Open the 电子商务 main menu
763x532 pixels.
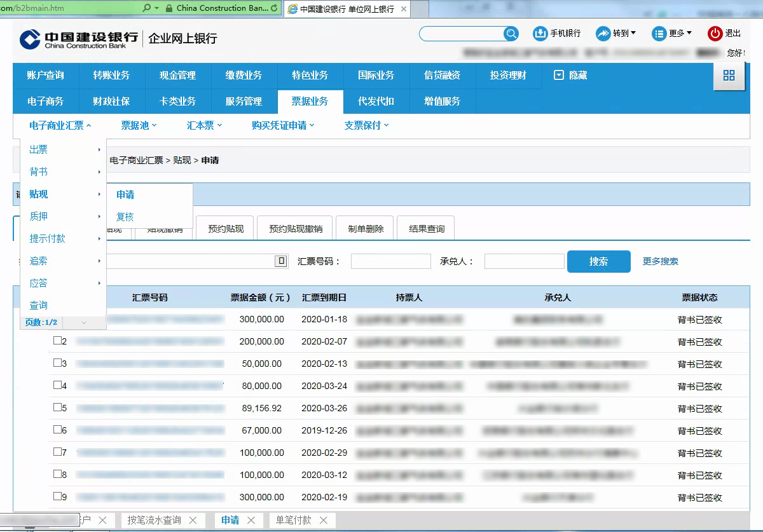45,102
